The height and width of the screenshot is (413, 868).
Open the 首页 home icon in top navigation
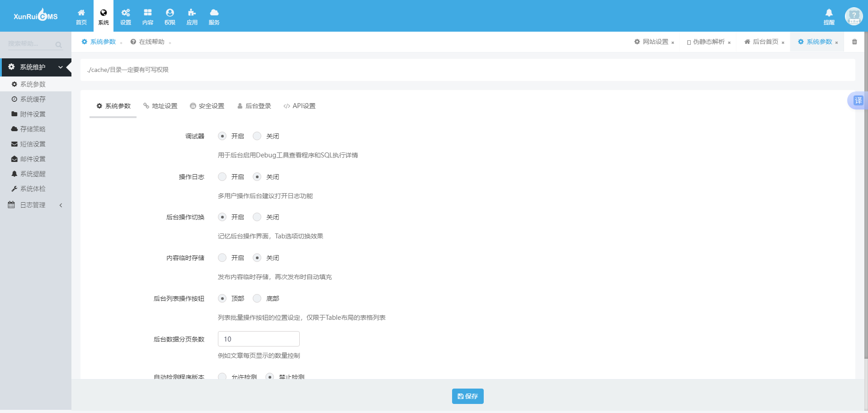(x=81, y=16)
